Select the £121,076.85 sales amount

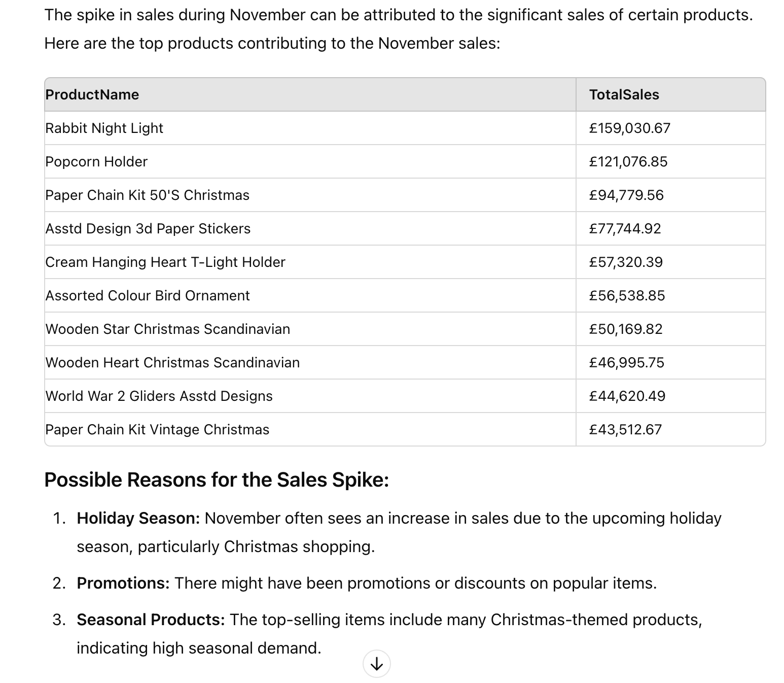(628, 162)
